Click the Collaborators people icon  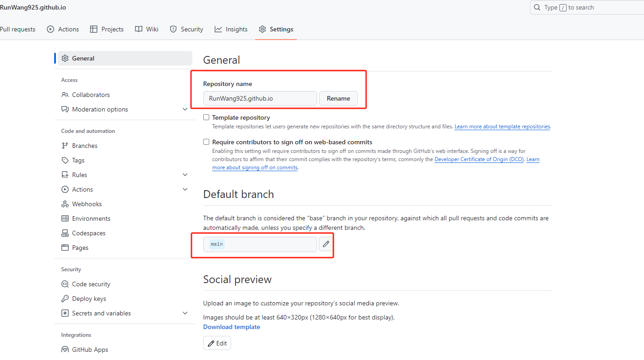(x=65, y=95)
